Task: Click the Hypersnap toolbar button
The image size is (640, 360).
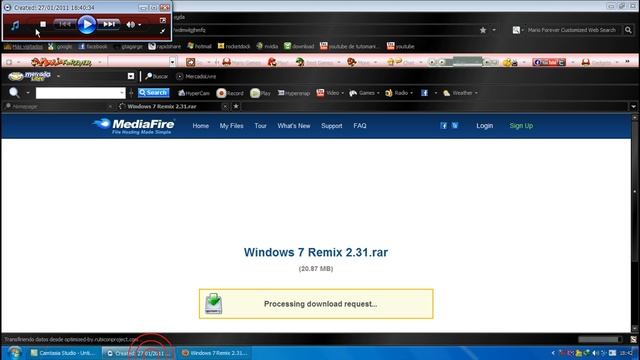Action: [294, 93]
